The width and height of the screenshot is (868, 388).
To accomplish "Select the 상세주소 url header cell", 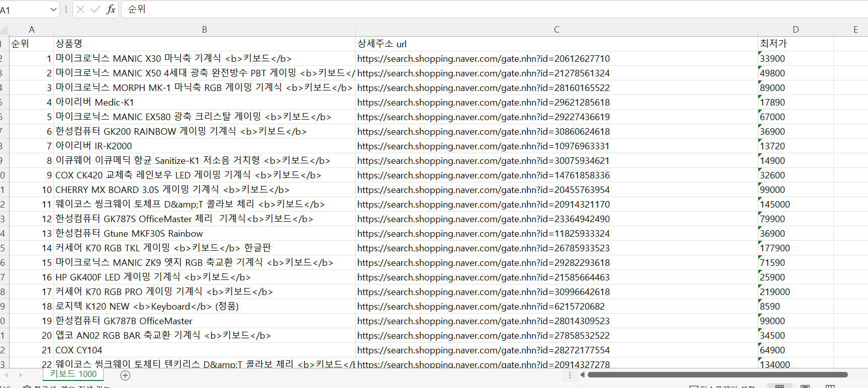I will tap(557, 44).
